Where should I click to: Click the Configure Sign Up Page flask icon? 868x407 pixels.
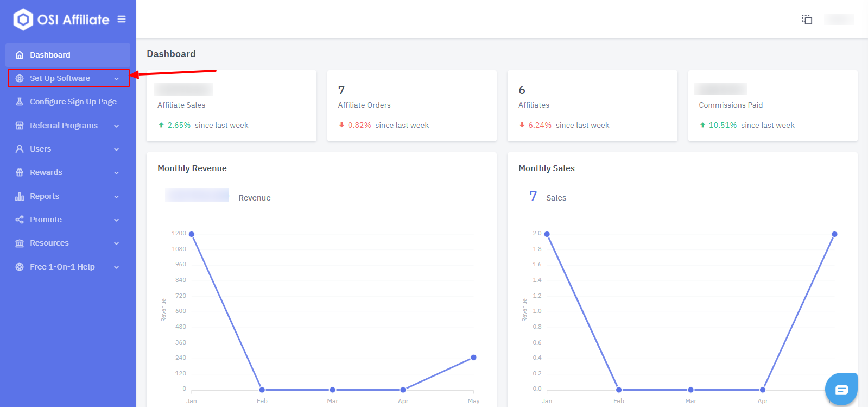point(20,102)
